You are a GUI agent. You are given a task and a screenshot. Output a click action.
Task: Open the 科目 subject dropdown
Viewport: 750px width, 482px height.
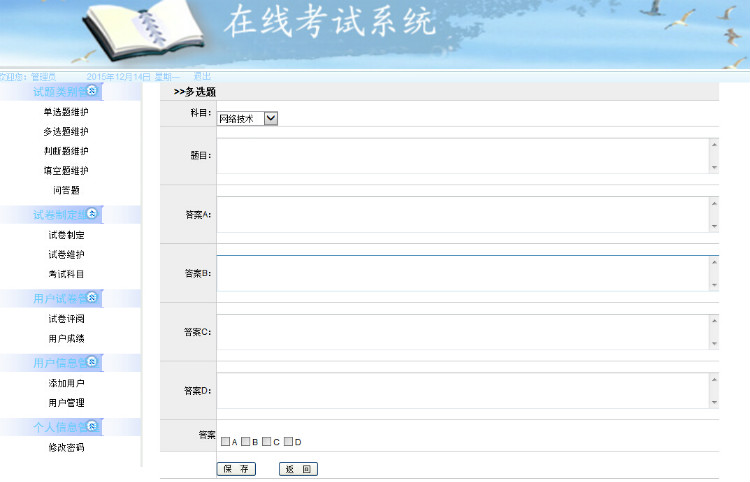247,119
